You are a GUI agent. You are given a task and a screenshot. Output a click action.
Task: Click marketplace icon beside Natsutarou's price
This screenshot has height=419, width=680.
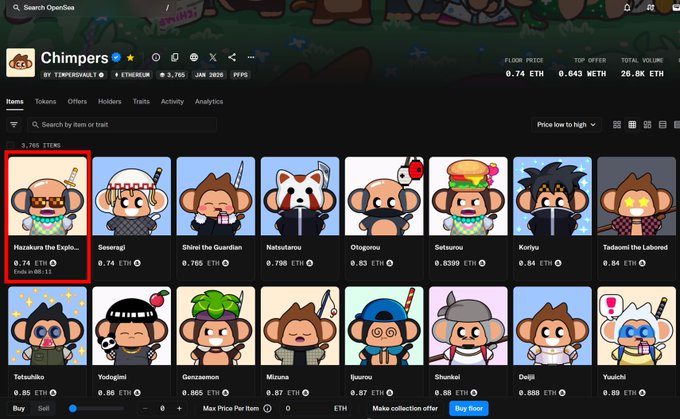coord(310,263)
